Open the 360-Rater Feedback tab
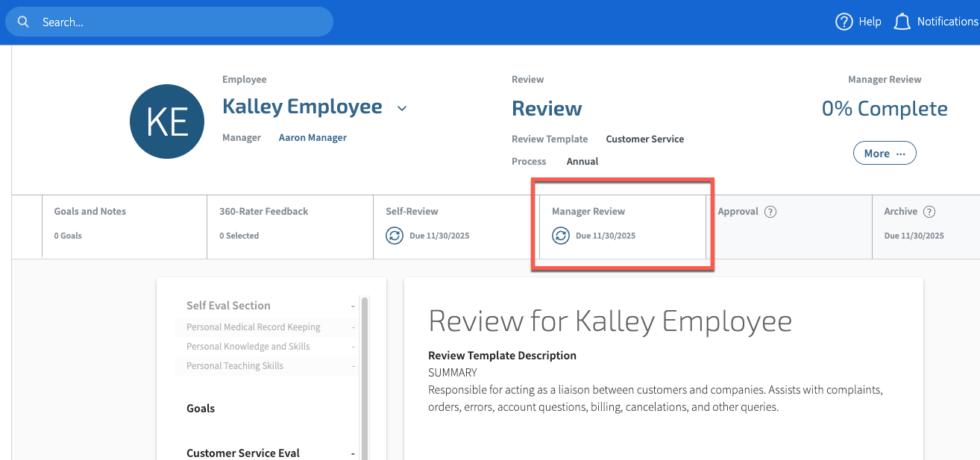Image resolution: width=980 pixels, height=460 pixels. coord(290,227)
